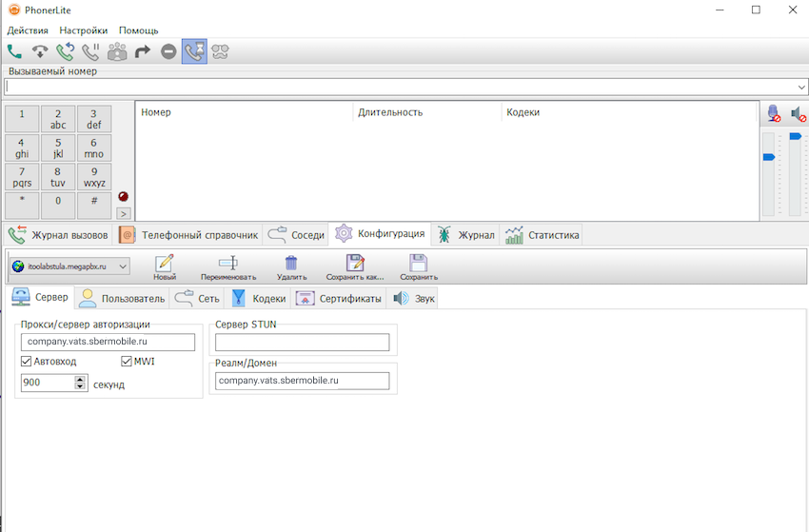Click the do not disturb icon
The height and width of the screenshot is (532, 809).
click(x=168, y=51)
